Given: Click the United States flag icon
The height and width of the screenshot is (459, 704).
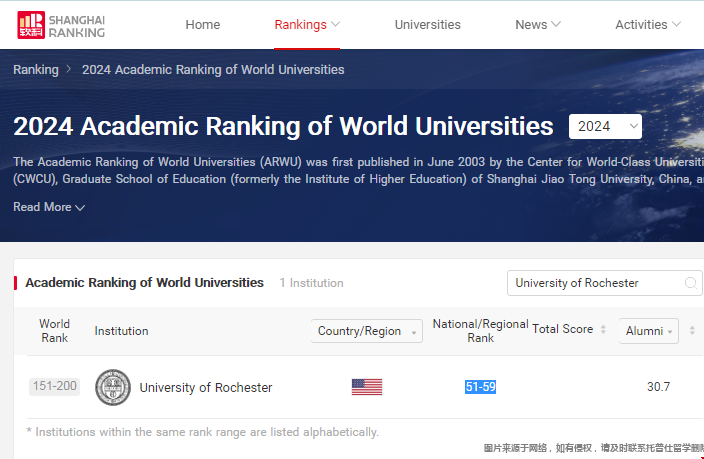Looking at the screenshot, I should (x=367, y=387).
